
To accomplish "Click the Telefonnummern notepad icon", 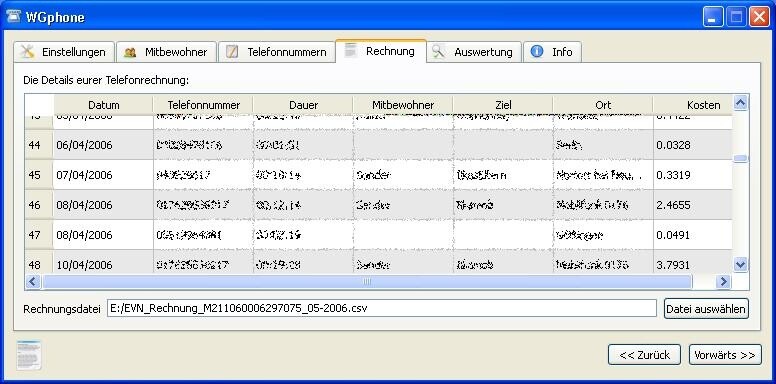I will click(x=232, y=52).
